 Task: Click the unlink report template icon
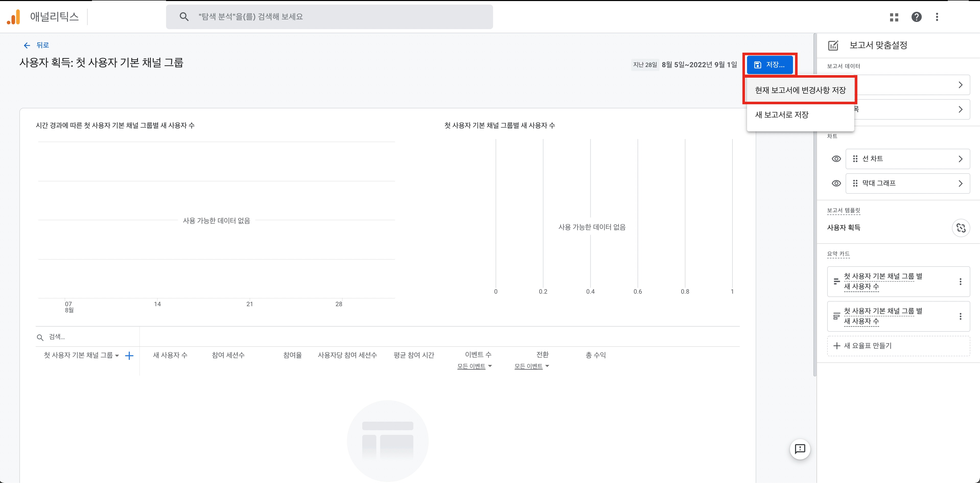961,228
